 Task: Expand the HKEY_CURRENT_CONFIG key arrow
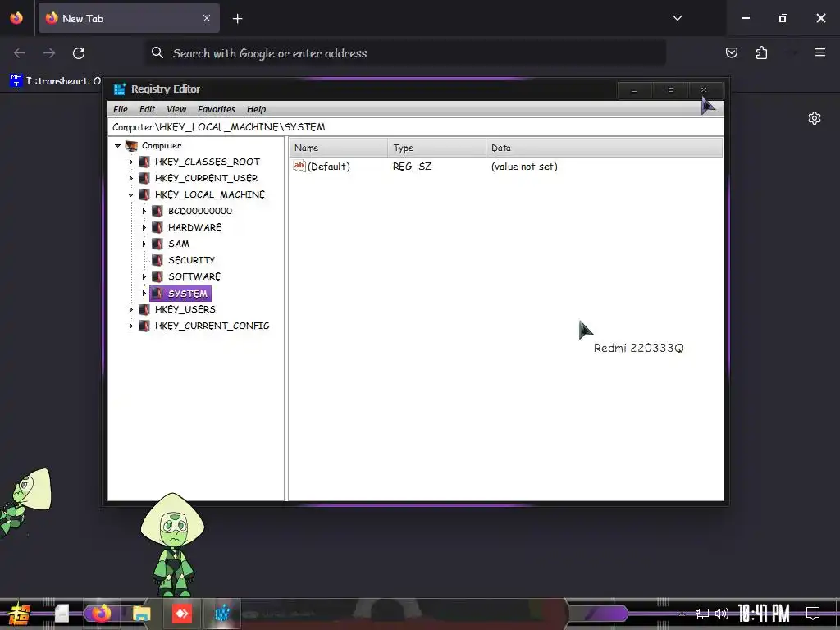tap(130, 326)
